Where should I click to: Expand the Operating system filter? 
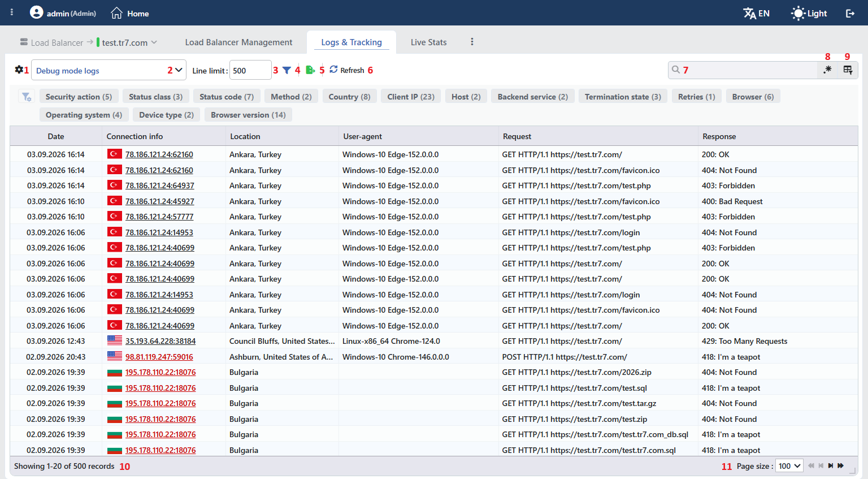pos(84,115)
